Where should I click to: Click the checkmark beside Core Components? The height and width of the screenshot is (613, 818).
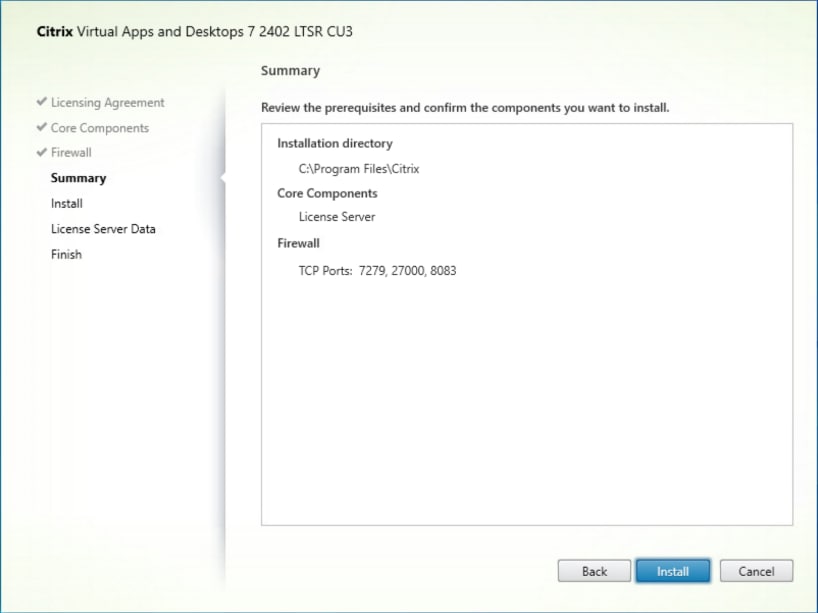(x=42, y=127)
